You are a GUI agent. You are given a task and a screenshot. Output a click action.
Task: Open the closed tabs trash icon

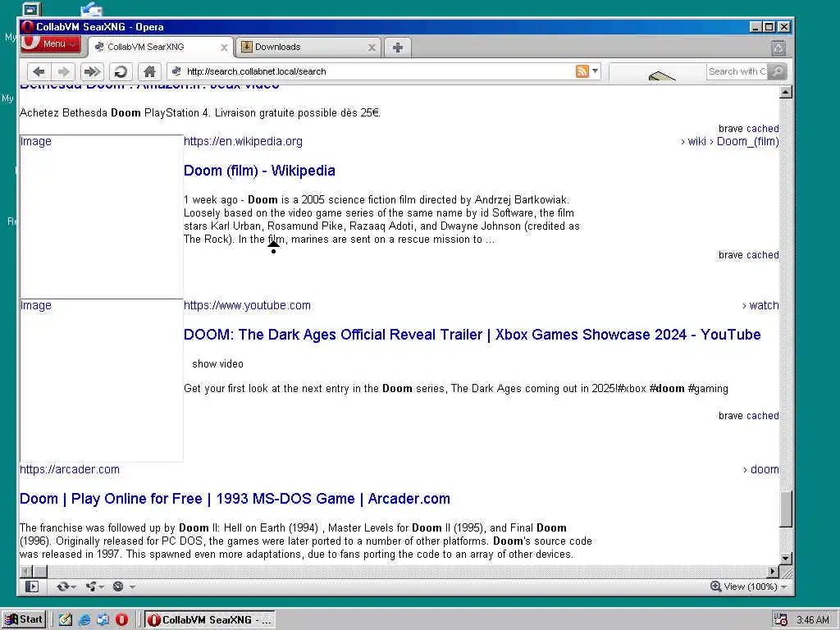point(778,48)
